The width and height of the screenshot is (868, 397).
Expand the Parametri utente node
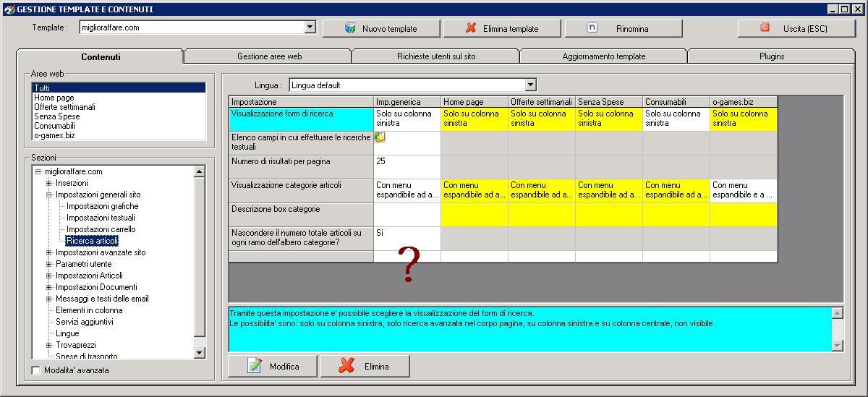pyautogui.click(x=48, y=264)
